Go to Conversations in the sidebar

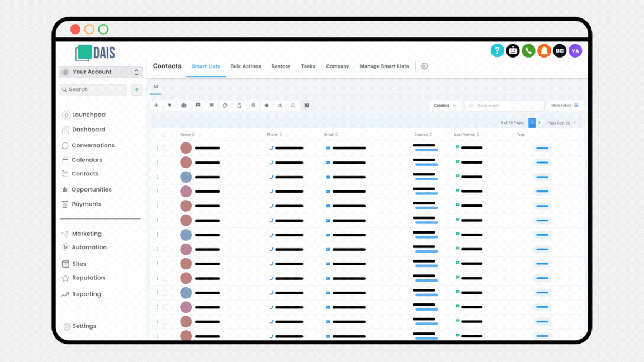point(88,145)
